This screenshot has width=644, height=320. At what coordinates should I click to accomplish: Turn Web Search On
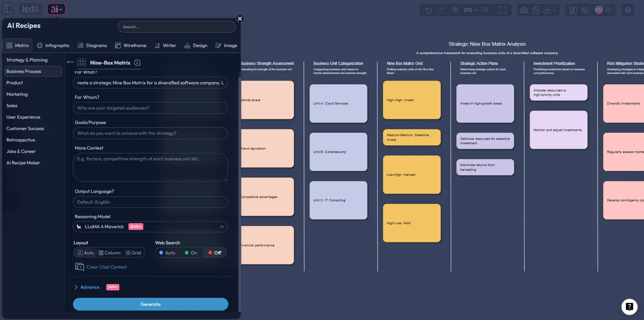(190, 252)
